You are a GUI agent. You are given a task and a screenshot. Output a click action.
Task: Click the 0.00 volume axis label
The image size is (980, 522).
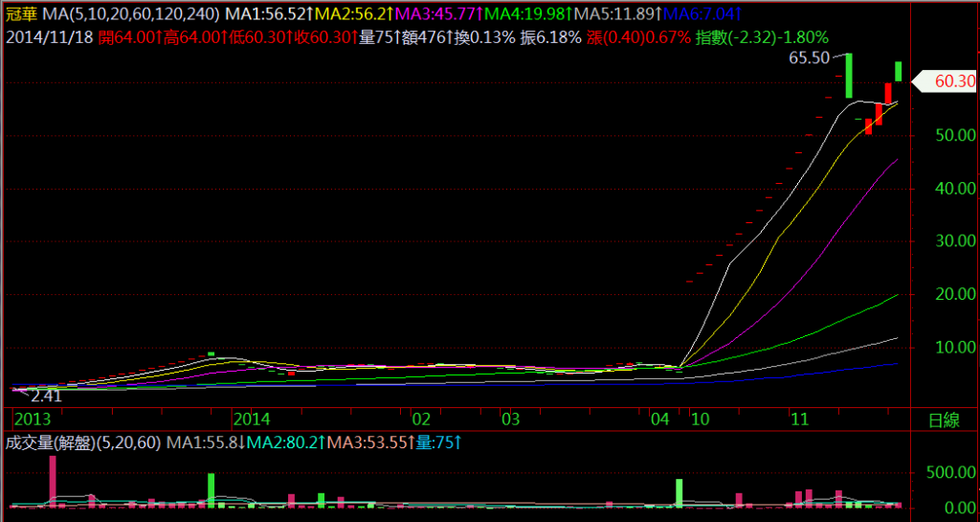961,507
